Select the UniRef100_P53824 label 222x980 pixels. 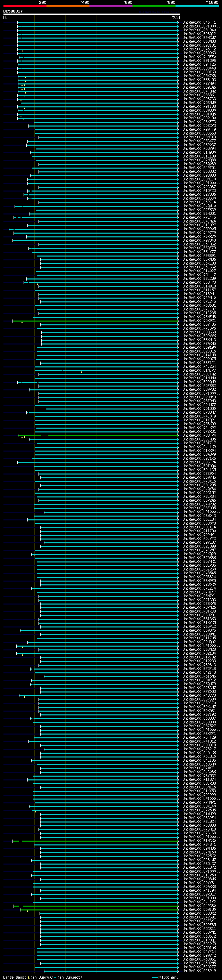point(199,577)
